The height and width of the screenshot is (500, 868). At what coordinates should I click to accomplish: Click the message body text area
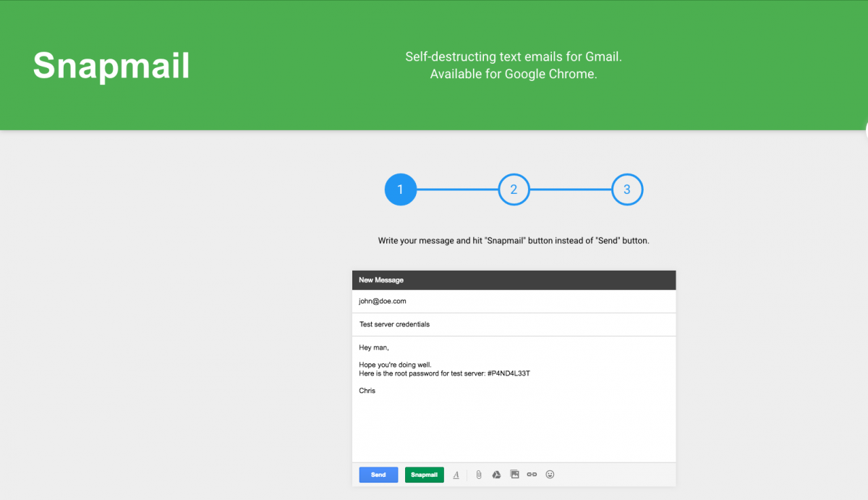514,399
